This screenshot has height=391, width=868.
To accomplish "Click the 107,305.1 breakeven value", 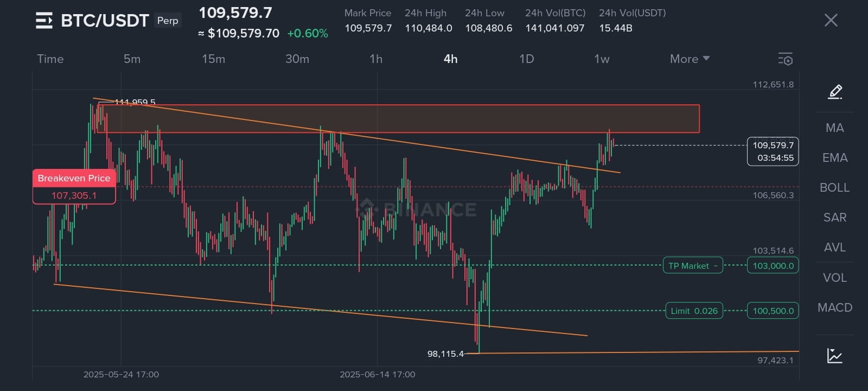I will 74,195.
